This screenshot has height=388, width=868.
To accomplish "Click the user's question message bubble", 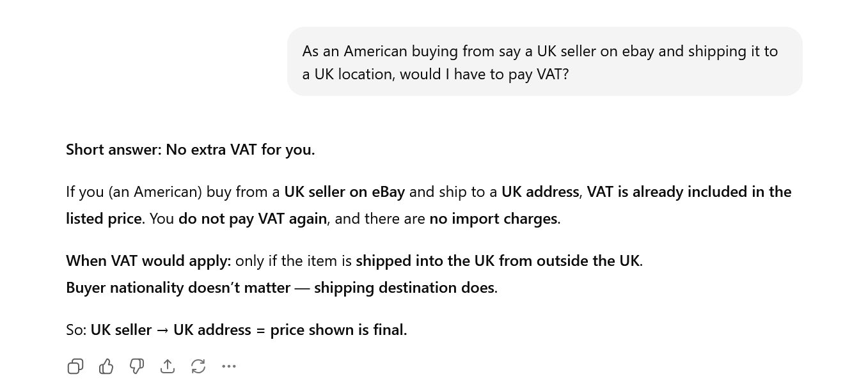I will pos(544,62).
